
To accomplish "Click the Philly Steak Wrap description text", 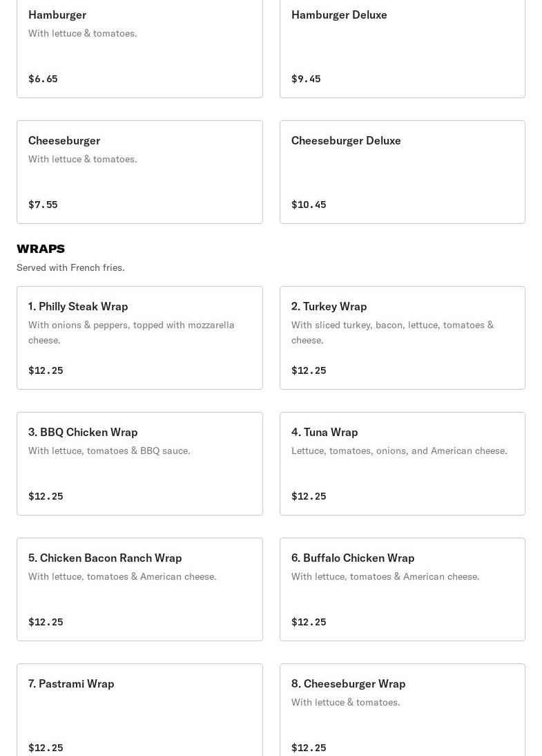I will pos(131,332).
